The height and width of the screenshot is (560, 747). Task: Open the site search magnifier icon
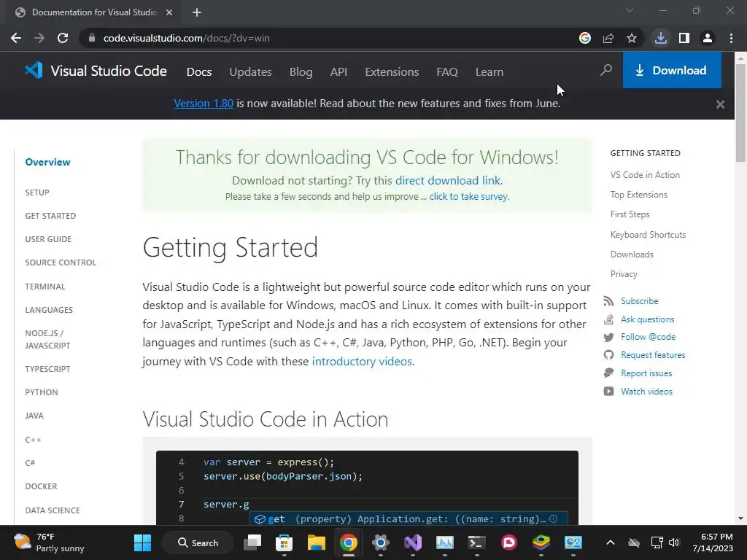pyautogui.click(x=606, y=71)
